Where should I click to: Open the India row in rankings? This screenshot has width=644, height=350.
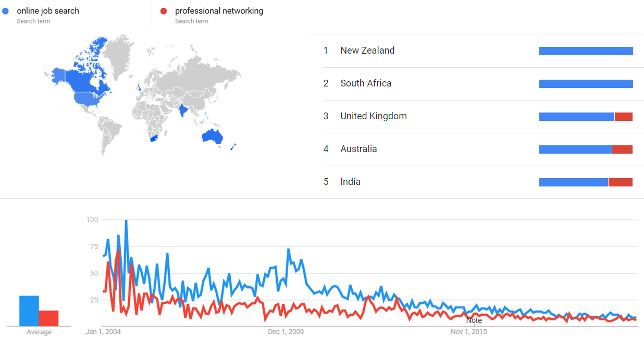point(478,182)
